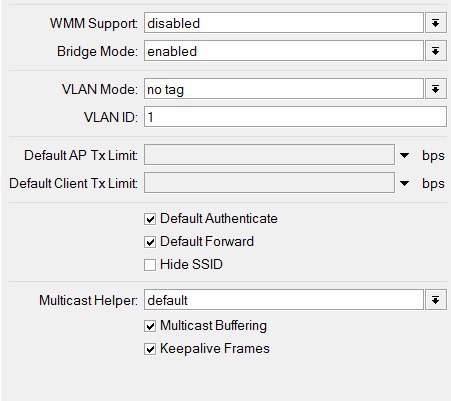
Task: Click the Multicast Helper field showing default
Action: point(284,300)
